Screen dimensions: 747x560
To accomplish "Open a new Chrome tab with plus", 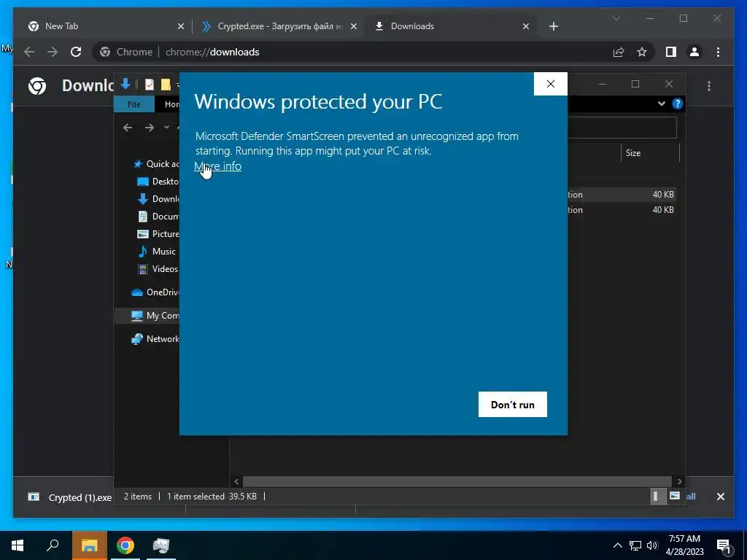I will point(553,26).
